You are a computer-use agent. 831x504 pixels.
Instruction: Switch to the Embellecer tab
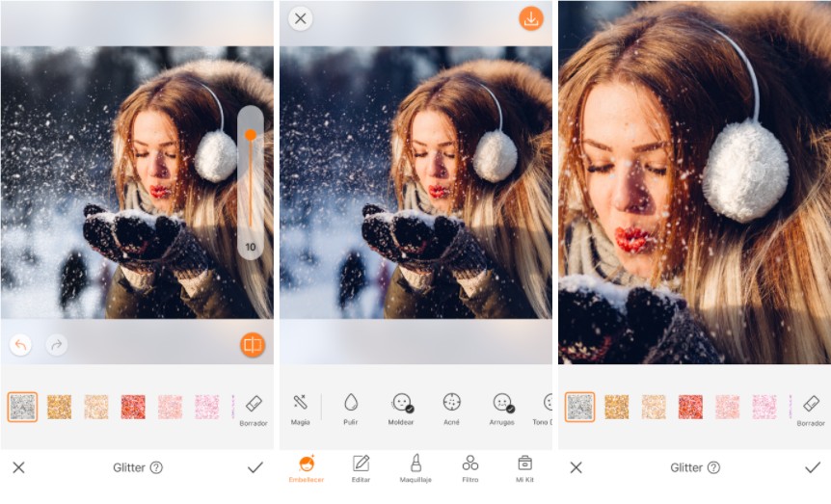(307, 468)
